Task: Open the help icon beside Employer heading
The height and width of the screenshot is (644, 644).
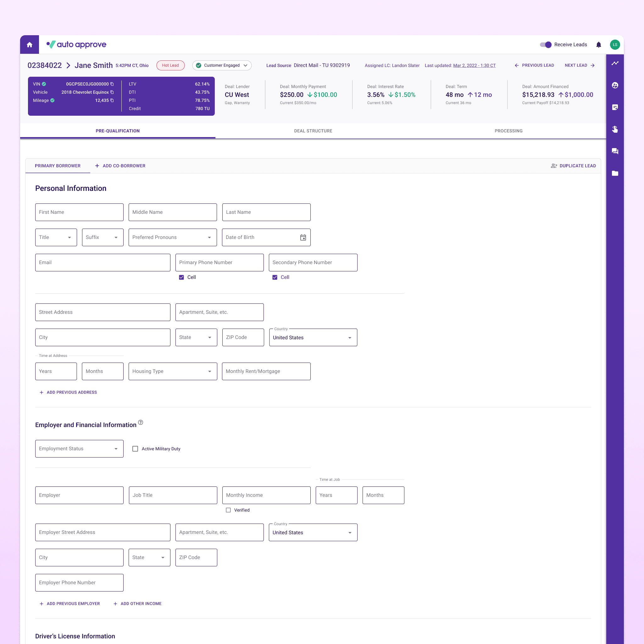Action: (x=141, y=422)
